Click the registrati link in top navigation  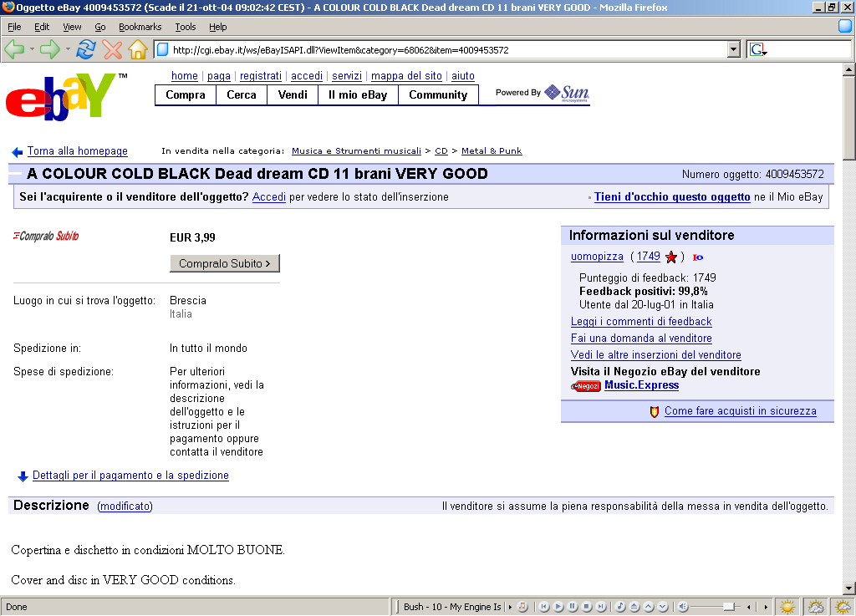[x=261, y=76]
